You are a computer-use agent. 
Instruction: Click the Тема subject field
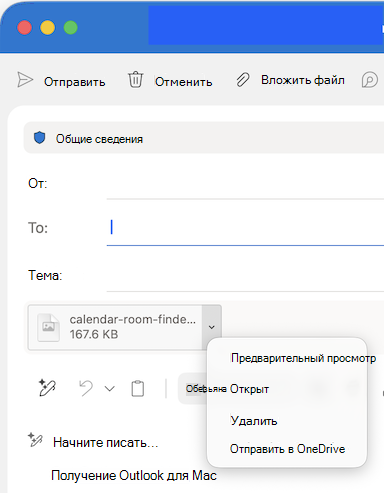(x=245, y=276)
